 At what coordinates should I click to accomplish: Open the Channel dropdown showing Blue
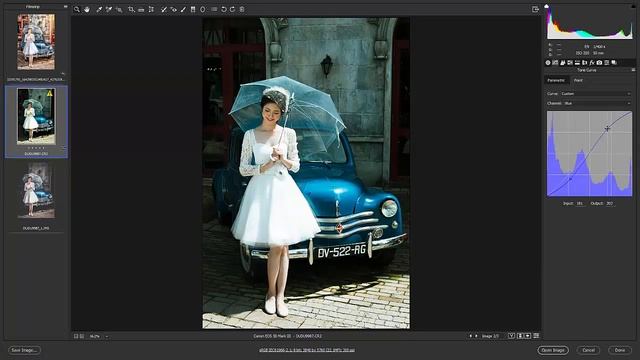597,103
